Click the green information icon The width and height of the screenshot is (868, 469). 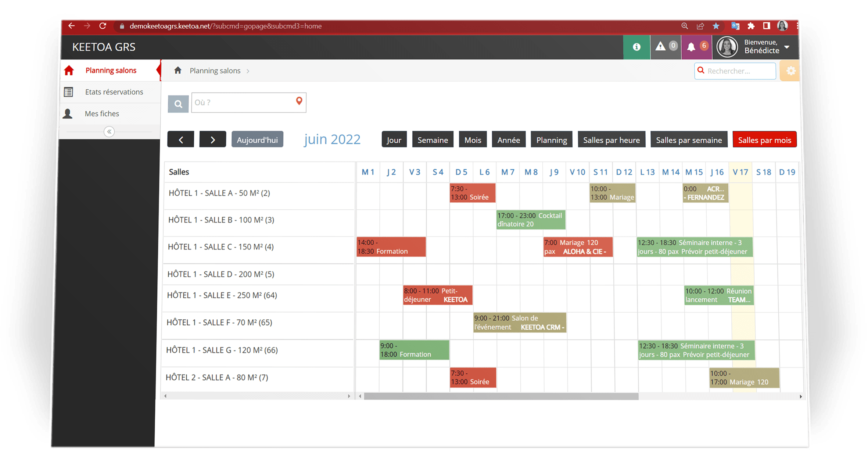636,47
